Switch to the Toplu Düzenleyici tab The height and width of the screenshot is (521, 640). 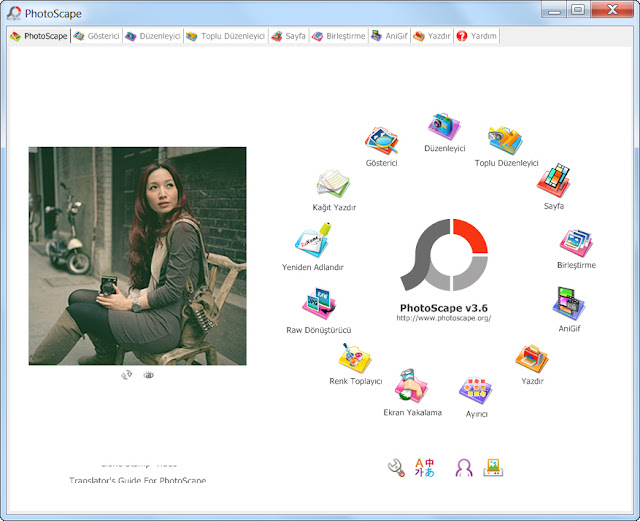(225, 36)
